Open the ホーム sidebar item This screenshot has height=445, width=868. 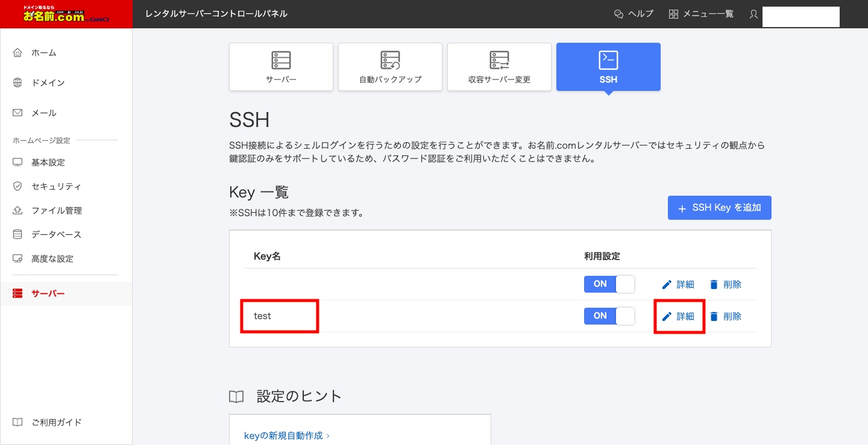43,53
